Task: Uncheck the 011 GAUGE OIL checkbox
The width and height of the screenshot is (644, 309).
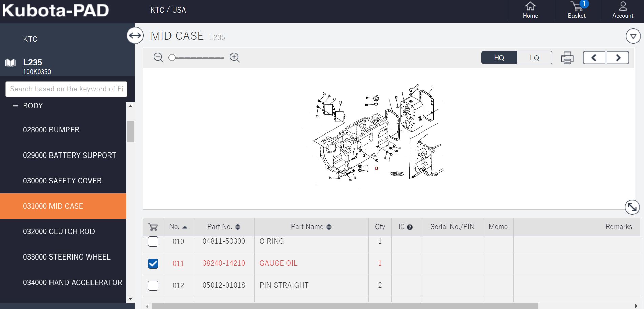Action: tap(153, 264)
